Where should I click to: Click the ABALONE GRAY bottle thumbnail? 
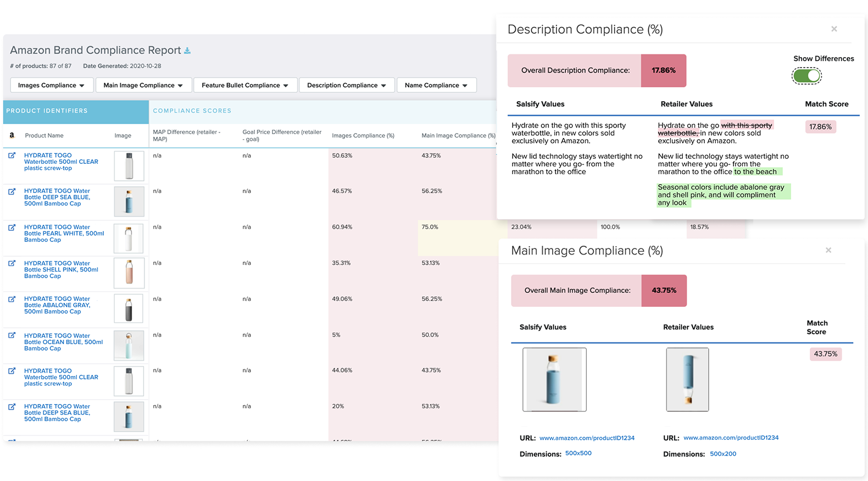(x=129, y=308)
